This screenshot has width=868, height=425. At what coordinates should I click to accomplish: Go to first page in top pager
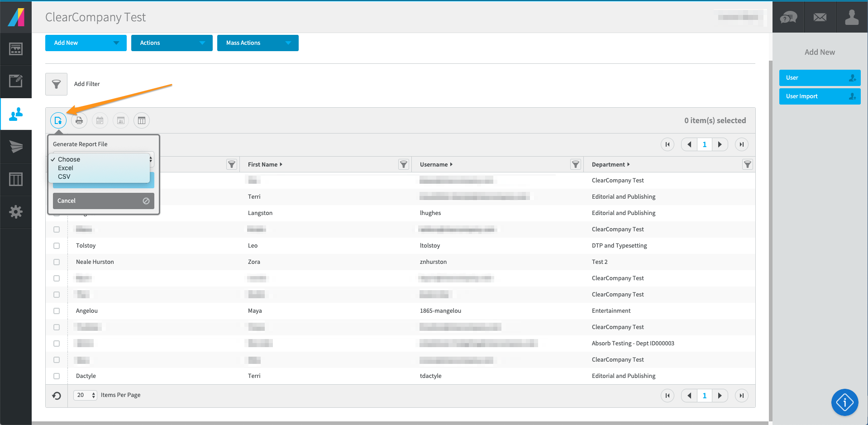(668, 144)
